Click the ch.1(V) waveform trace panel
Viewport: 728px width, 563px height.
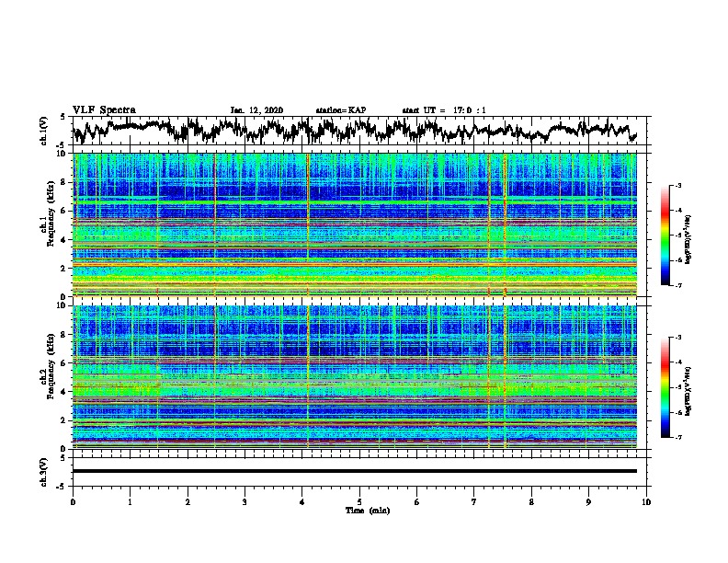click(x=359, y=131)
